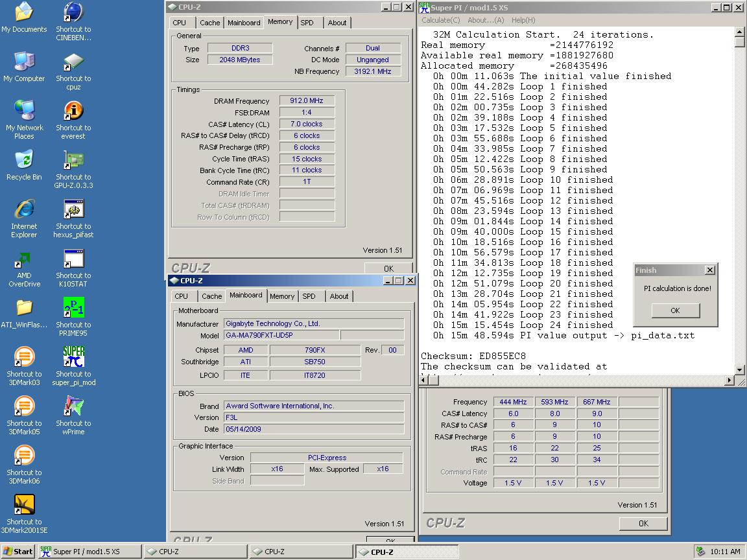Image resolution: width=747 pixels, height=560 pixels.
Task: Open About...(A) menu in Super PI
Action: 486,20
